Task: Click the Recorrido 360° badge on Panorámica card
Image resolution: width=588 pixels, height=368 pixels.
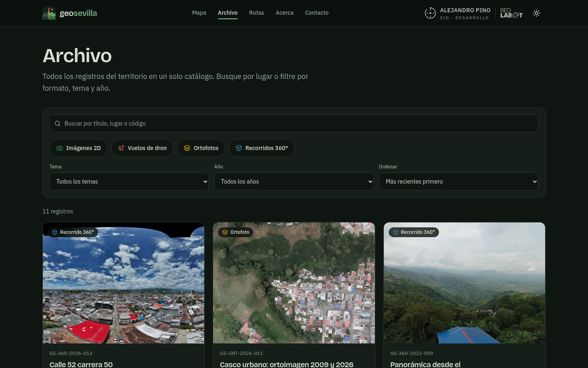Action: (414, 232)
